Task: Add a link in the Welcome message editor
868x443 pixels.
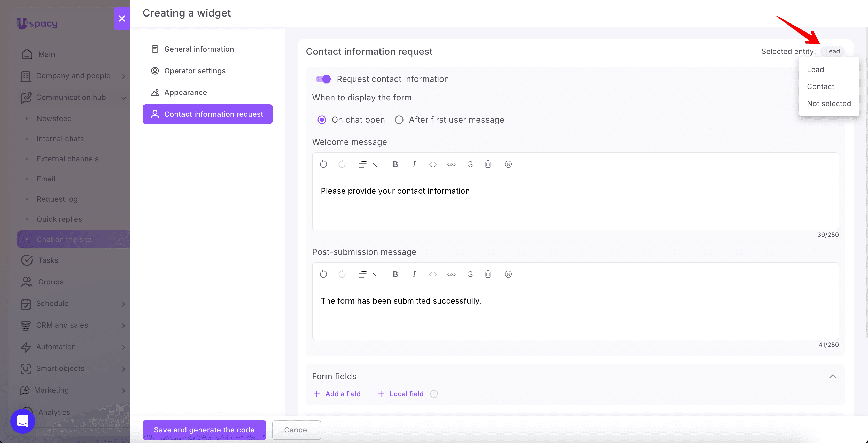Action: [452, 164]
